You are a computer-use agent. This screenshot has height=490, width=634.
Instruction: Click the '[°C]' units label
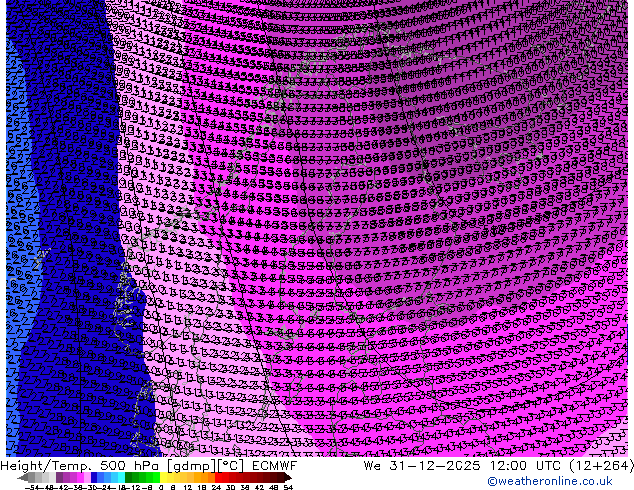tap(231, 466)
